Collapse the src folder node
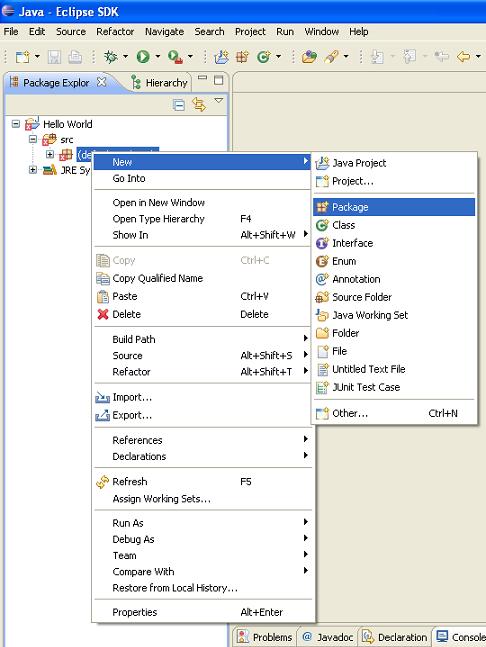 (33, 139)
